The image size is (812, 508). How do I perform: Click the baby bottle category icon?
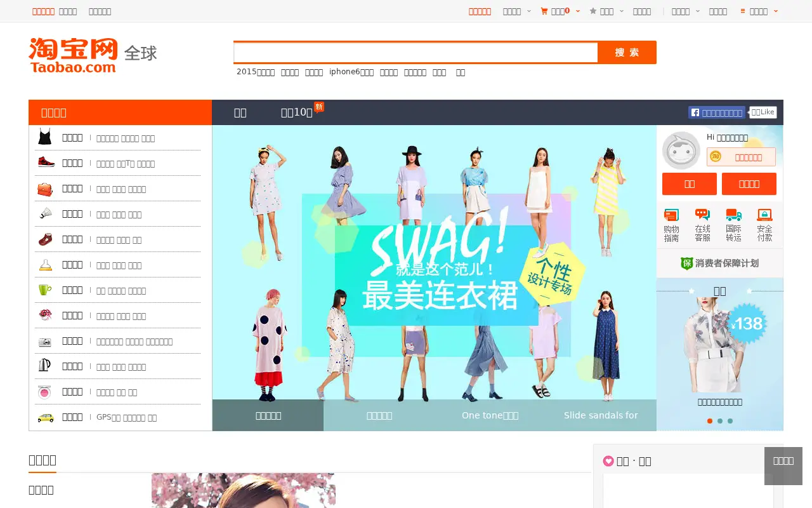tap(45, 265)
